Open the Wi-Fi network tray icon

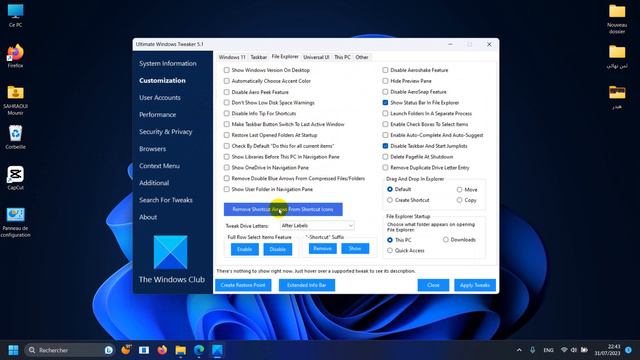tap(564, 350)
